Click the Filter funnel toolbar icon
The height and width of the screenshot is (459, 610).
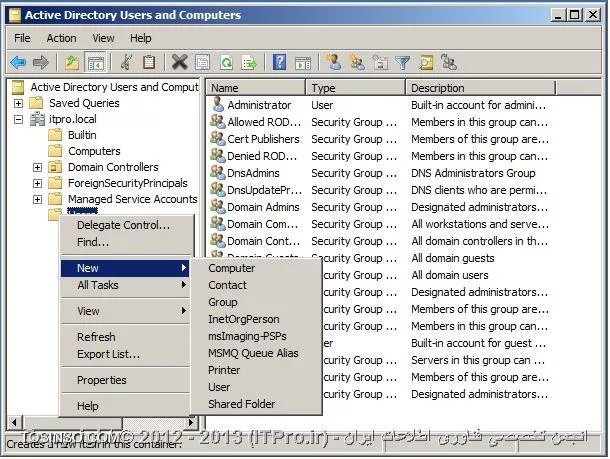click(403, 62)
